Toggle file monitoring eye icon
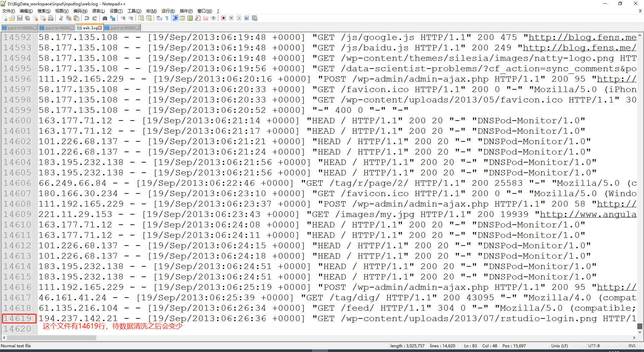644x352 pixels. point(213,18)
